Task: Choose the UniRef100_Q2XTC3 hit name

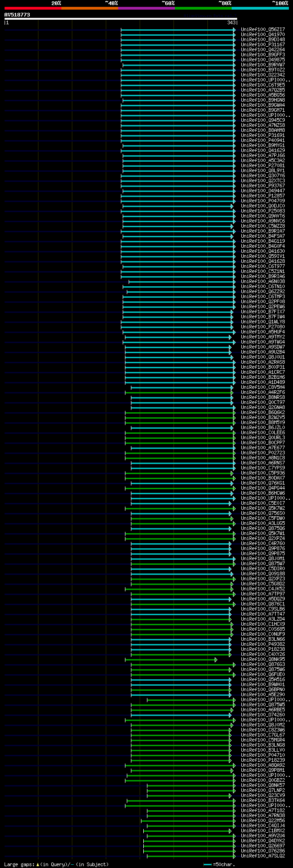Action: [x=263, y=180]
